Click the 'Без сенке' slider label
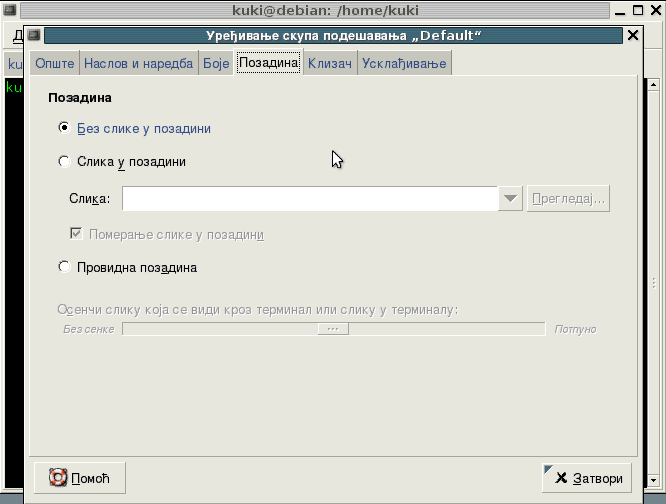This screenshot has height=504, width=666. 89,329
